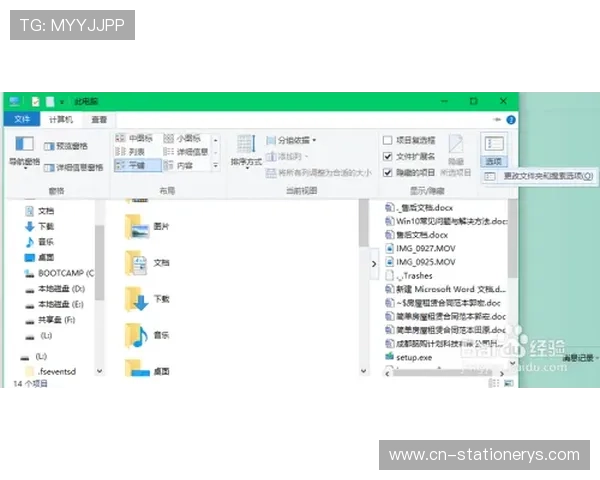Click the pane expand chevron arrow

374,264
